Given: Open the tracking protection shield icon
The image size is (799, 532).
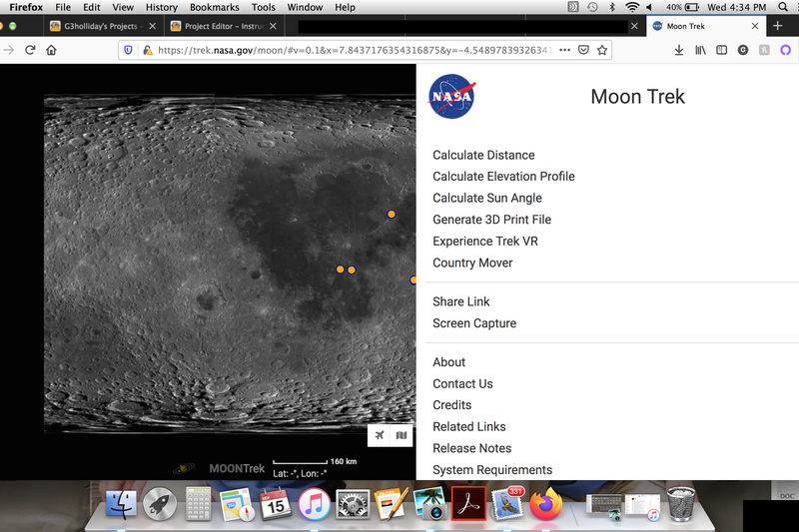Looking at the screenshot, I should tap(129, 50).
